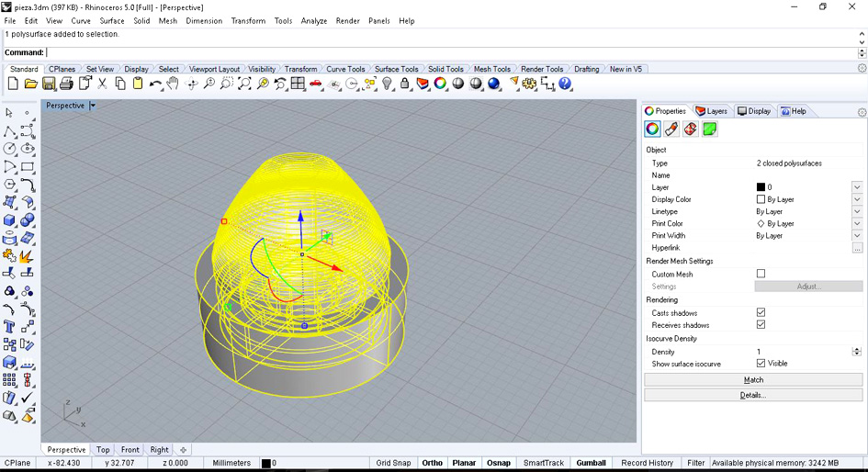Click the Record History status button
This screenshot has width=868, height=472.
coord(648,463)
